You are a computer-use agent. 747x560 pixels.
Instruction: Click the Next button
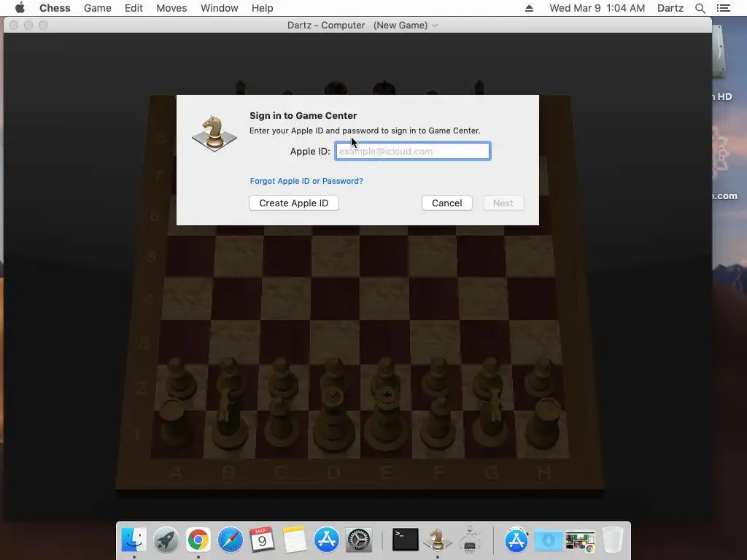pos(503,203)
